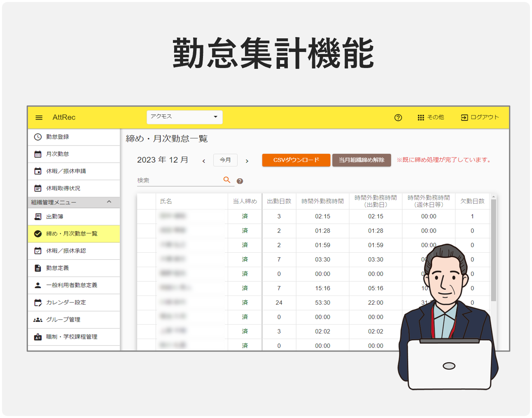532x418 pixels.
Task: Click the person icon beside 一般利用者勤怠定義
Action: 38,285
